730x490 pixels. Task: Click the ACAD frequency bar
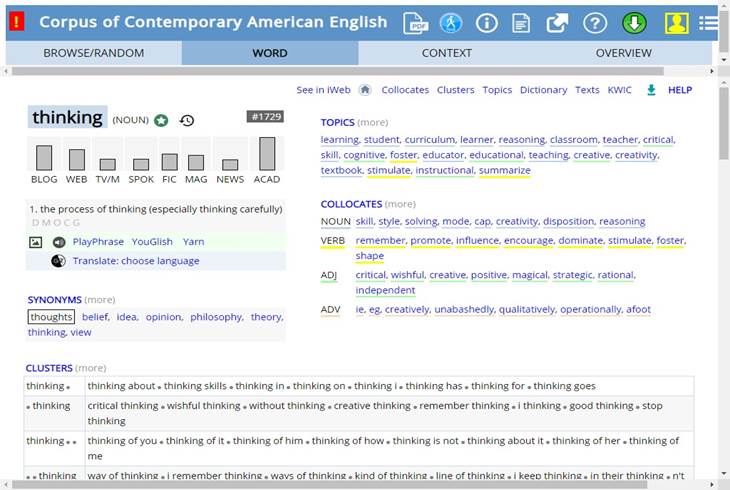coord(267,154)
